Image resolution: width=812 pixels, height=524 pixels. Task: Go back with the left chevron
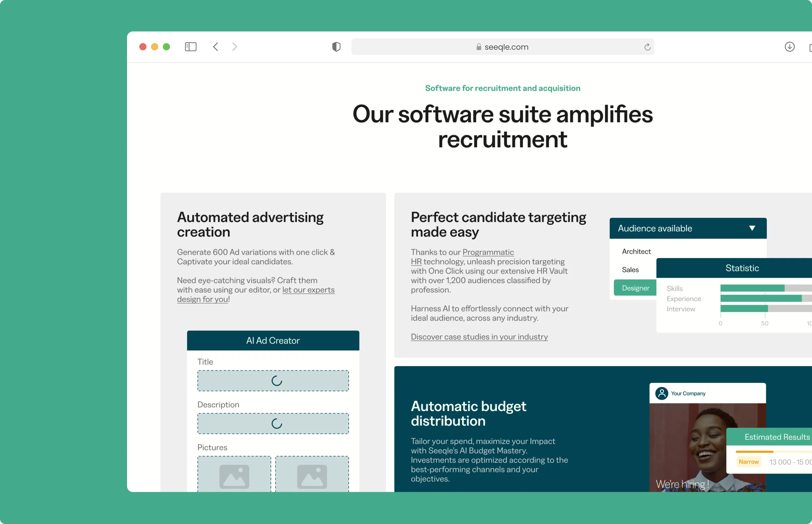tap(215, 47)
